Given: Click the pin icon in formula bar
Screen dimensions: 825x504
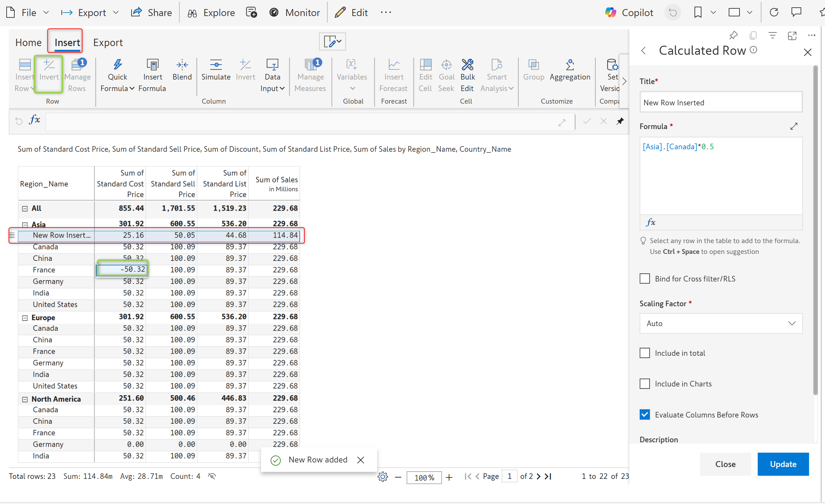Looking at the screenshot, I should click(620, 121).
